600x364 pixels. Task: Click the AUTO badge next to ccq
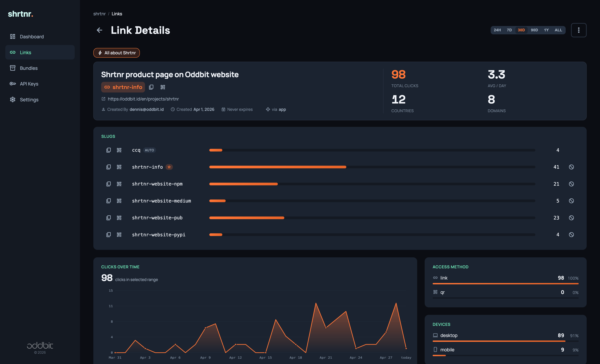(x=149, y=150)
